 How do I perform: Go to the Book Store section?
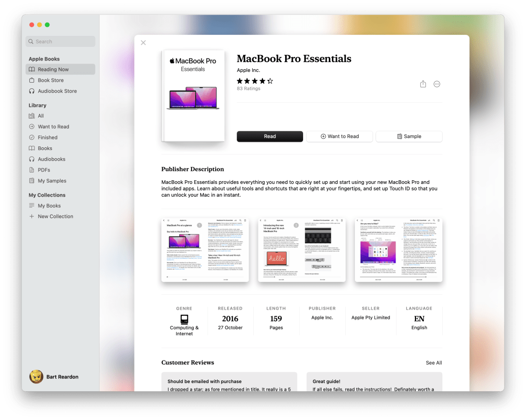point(61,80)
